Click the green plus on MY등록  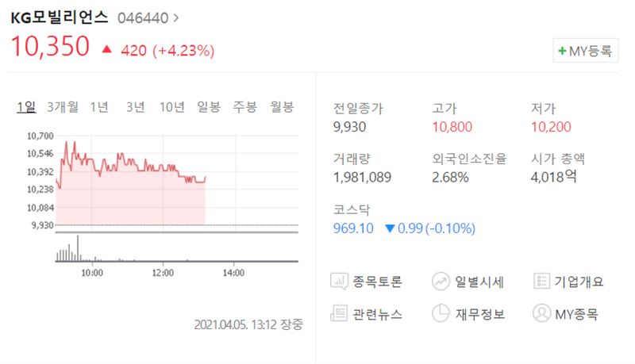click(562, 51)
